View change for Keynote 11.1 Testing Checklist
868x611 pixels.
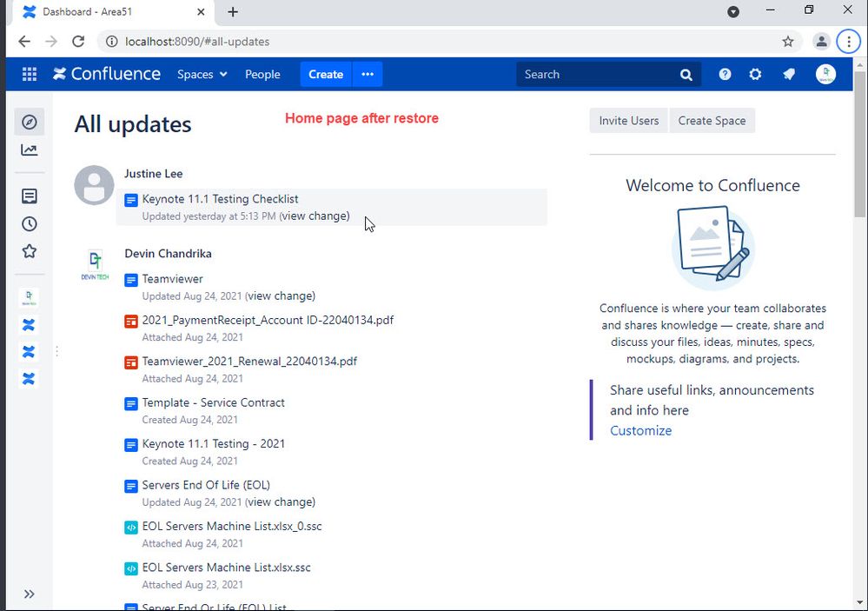[x=315, y=216]
